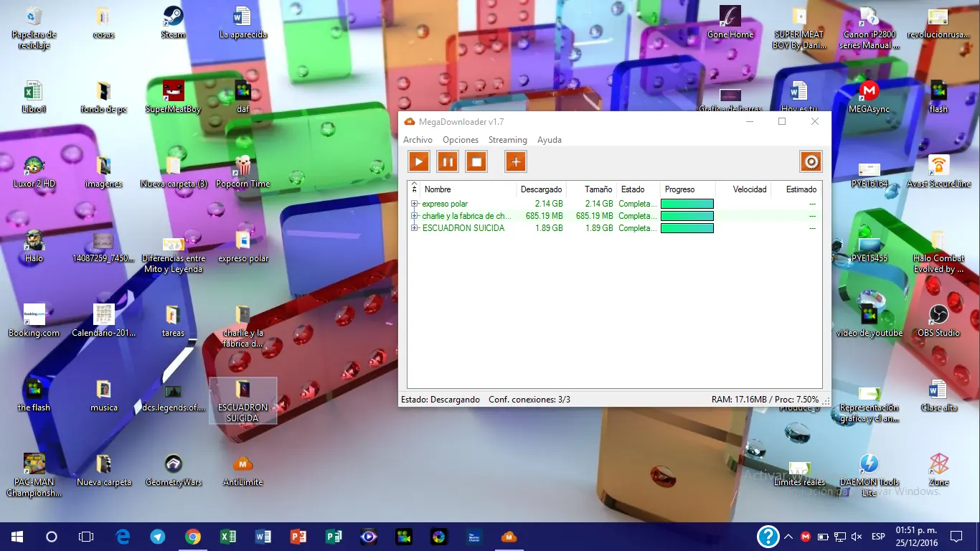Open settings via the orange gear icon
Image resolution: width=980 pixels, height=551 pixels.
coord(811,161)
